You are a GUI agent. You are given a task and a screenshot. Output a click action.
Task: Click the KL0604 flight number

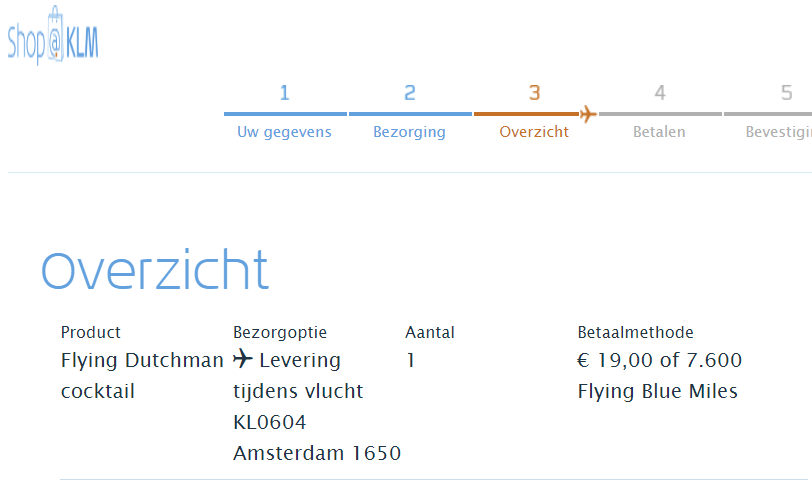[270, 422]
